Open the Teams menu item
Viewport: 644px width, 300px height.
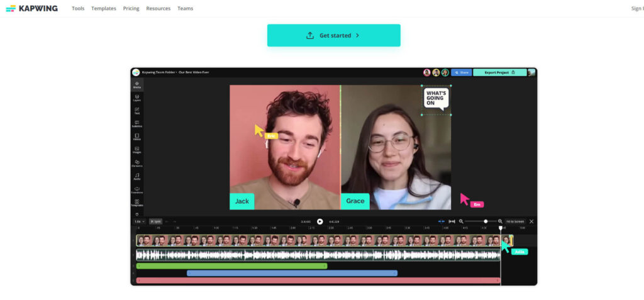tap(186, 8)
